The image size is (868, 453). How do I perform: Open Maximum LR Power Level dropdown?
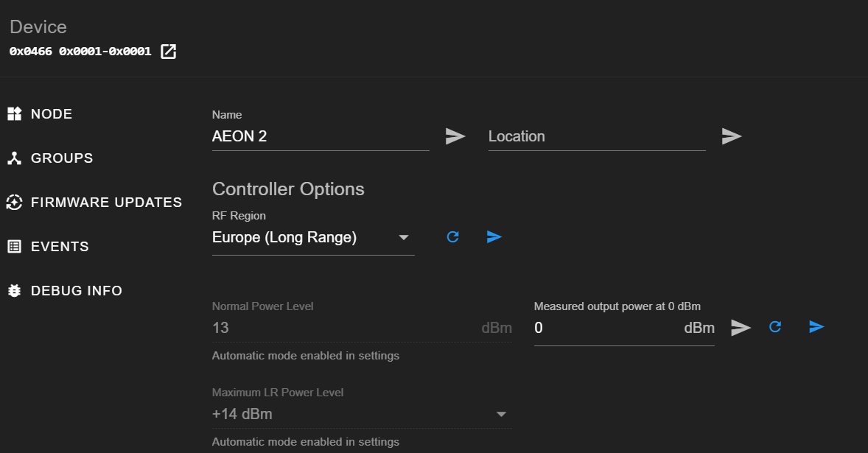(x=501, y=414)
